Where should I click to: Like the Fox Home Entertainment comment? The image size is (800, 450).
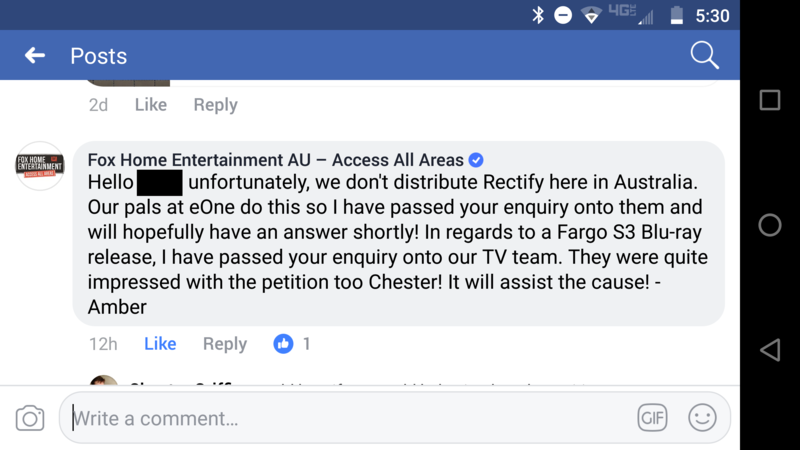point(160,344)
